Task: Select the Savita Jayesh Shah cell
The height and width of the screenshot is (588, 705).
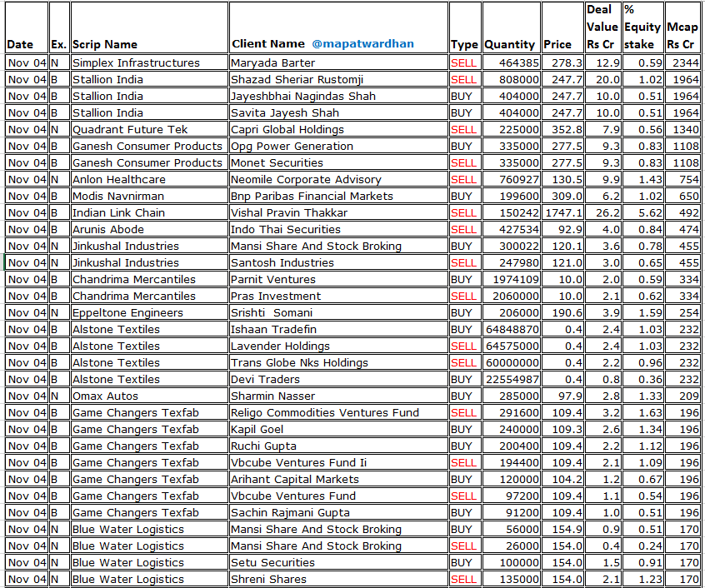Action: [338, 112]
